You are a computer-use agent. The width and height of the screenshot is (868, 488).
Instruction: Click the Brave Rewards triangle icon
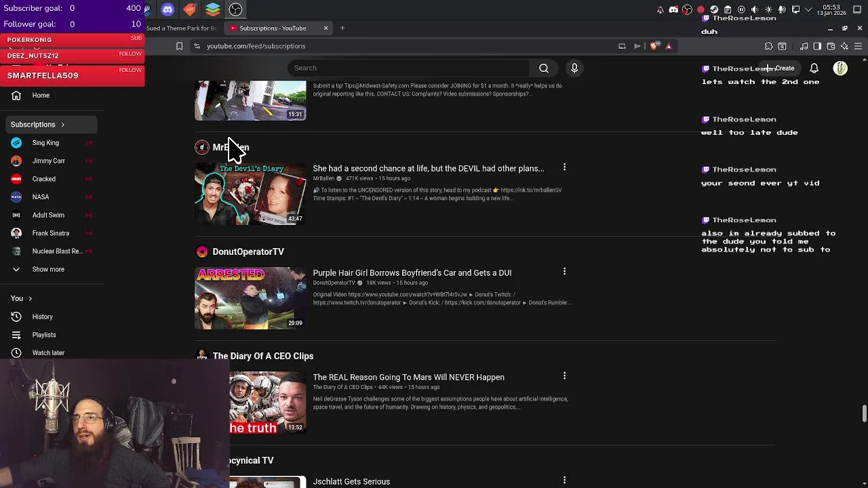tap(669, 46)
